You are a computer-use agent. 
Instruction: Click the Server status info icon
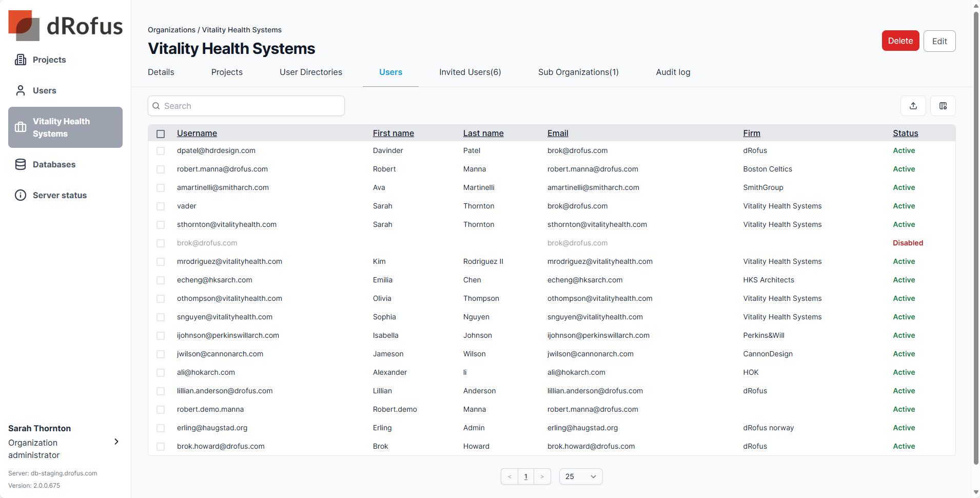point(21,195)
